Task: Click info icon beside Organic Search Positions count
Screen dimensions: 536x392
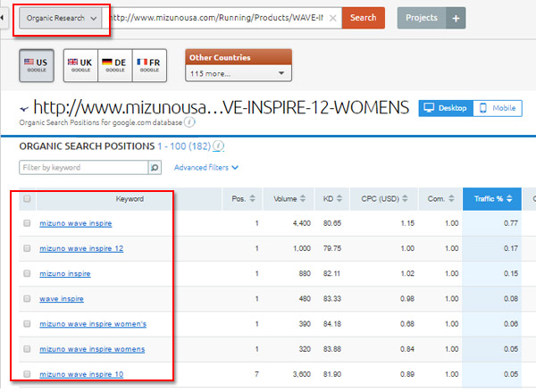Action: (218, 146)
